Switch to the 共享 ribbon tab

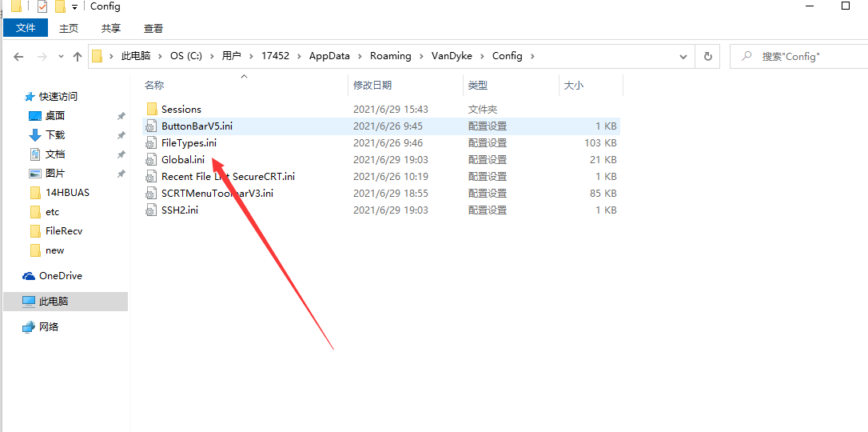point(111,28)
